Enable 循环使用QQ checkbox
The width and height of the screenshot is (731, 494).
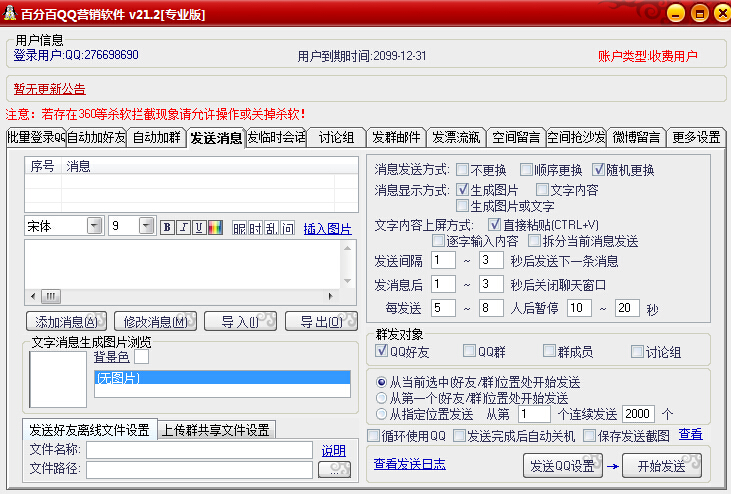click(x=373, y=436)
